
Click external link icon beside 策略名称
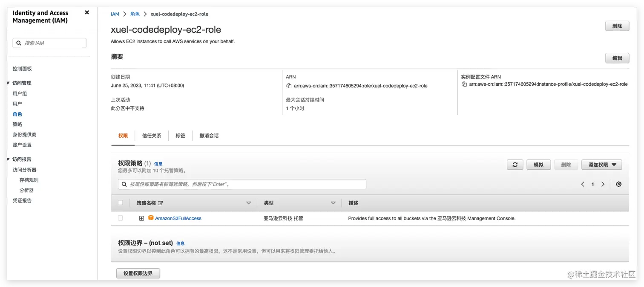point(160,203)
